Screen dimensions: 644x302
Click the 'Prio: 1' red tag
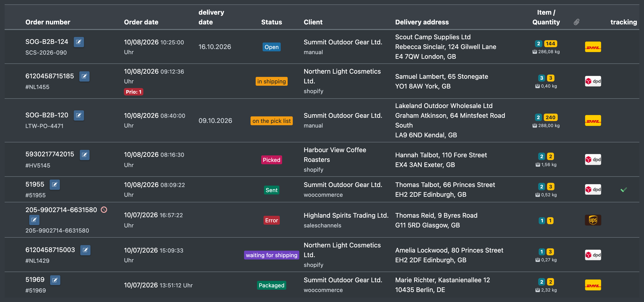[x=133, y=92]
